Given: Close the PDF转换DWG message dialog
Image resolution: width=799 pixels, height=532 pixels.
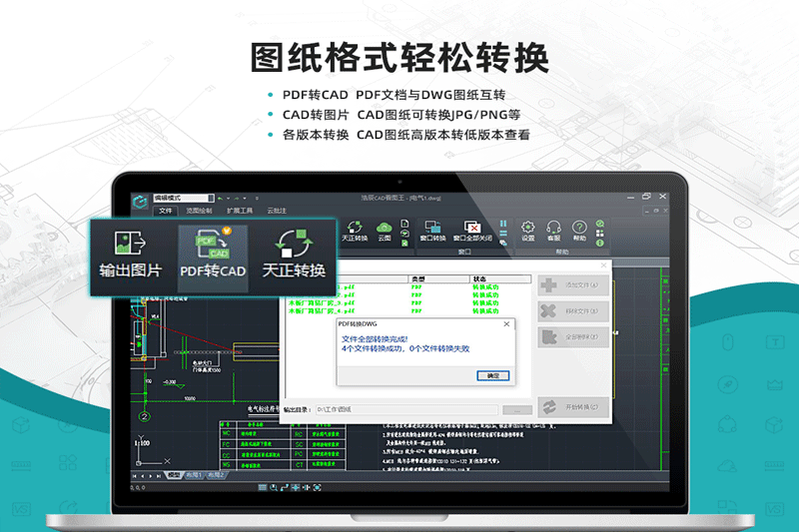Looking at the screenshot, I should [x=506, y=324].
